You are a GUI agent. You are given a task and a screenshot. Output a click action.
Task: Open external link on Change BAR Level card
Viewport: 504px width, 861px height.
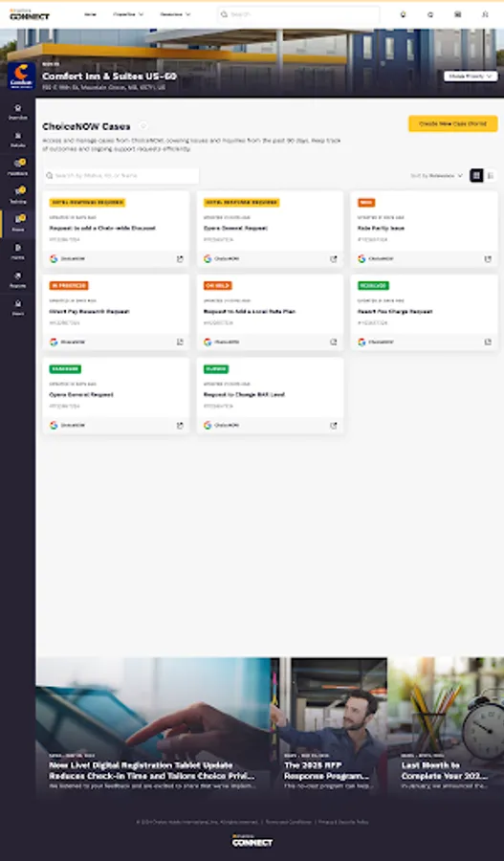click(x=333, y=426)
